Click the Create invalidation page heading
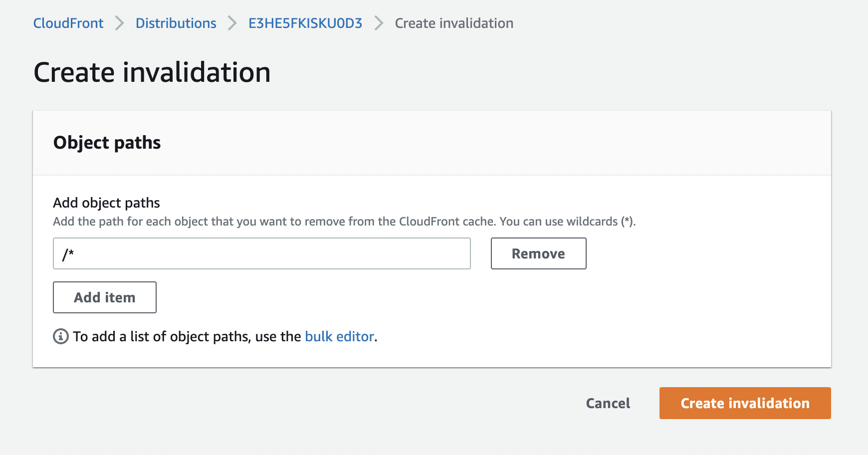Image resolution: width=868 pixels, height=455 pixels. (x=152, y=72)
